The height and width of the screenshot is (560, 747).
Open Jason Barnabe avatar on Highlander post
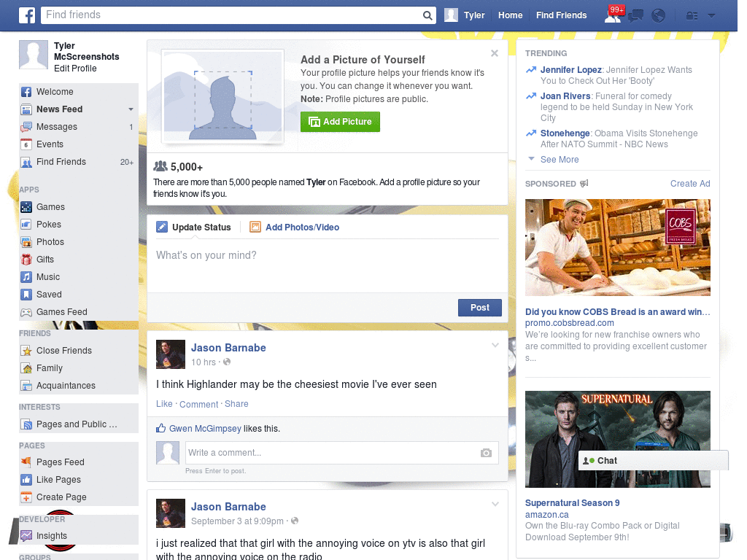(x=171, y=354)
